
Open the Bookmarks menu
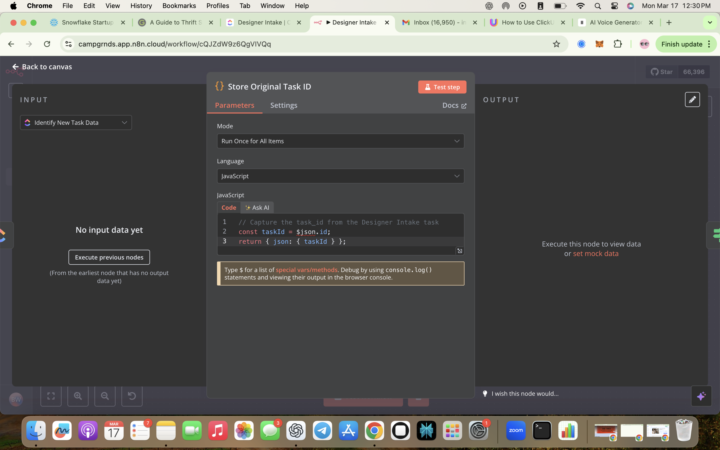179,6
